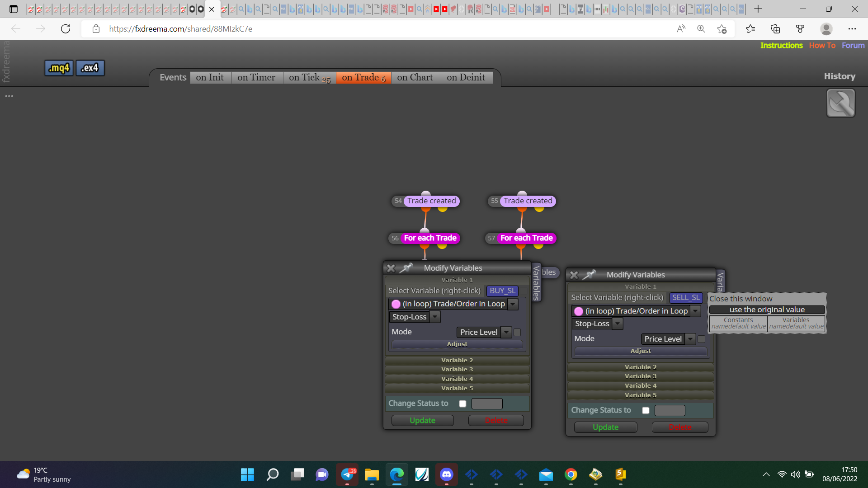Toggle Change Status checkbox in SELL_SL window
Image resolution: width=868 pixels, height=488 pixels.
[x=646, y=410]
